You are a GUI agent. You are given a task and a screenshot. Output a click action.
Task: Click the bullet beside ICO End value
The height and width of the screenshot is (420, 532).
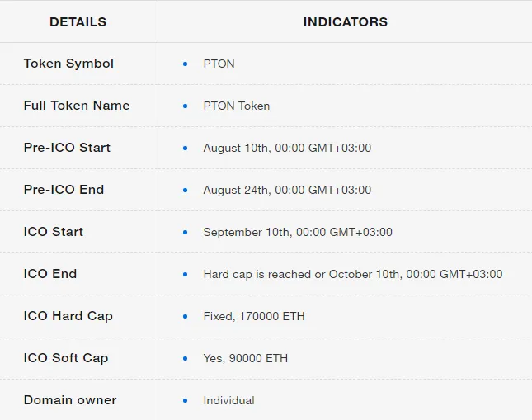185,274
